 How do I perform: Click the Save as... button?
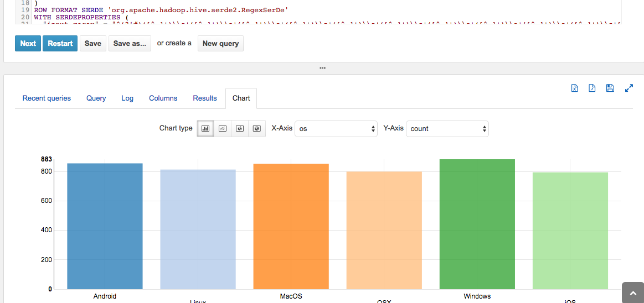[130, 44]
